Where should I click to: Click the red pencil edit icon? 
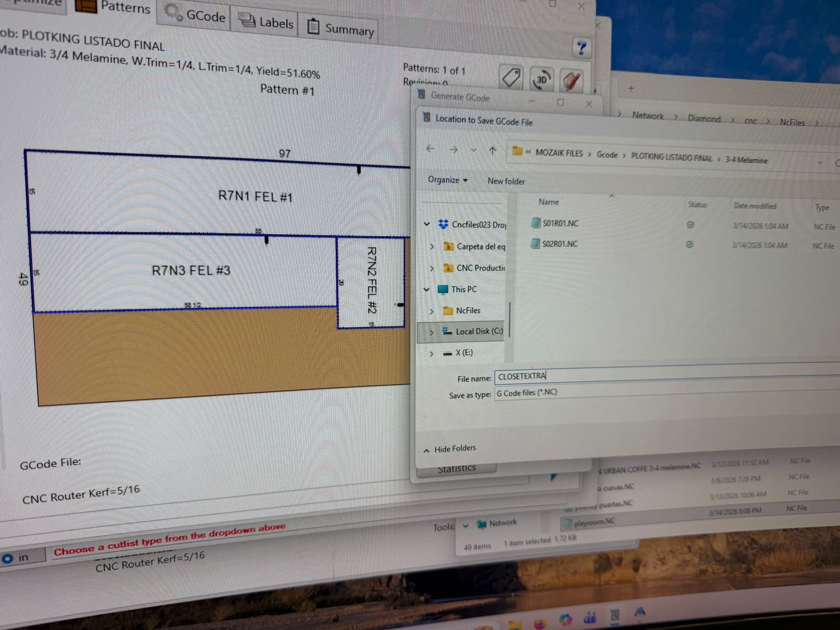click(x=571, y=82)
